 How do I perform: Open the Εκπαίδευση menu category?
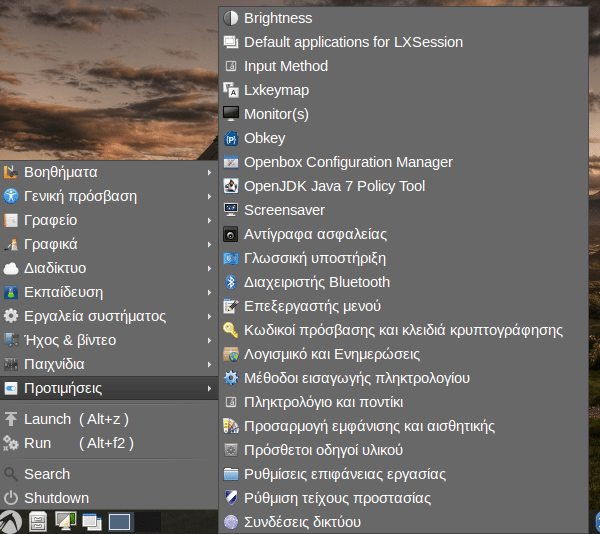pos(109,292)
